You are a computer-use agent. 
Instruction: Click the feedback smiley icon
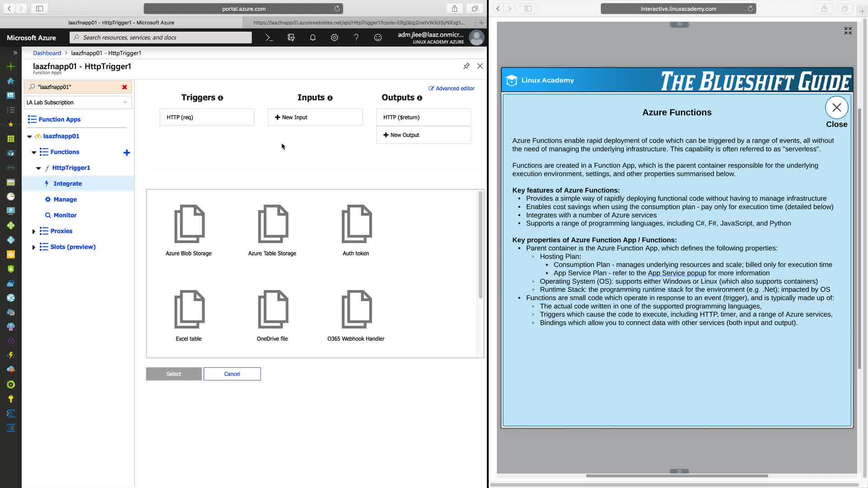point(378,38)
